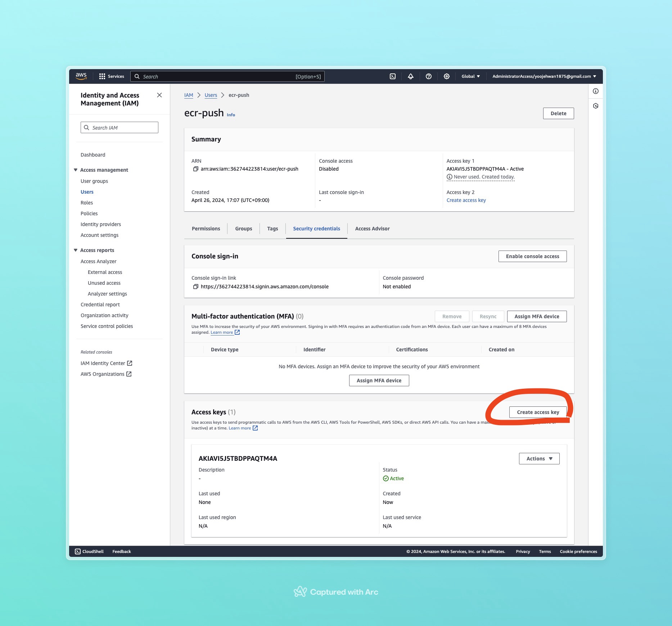
Task: Click Assign MFA device in the MFA header
Action: pyautogui.click(x=537, y=316)
